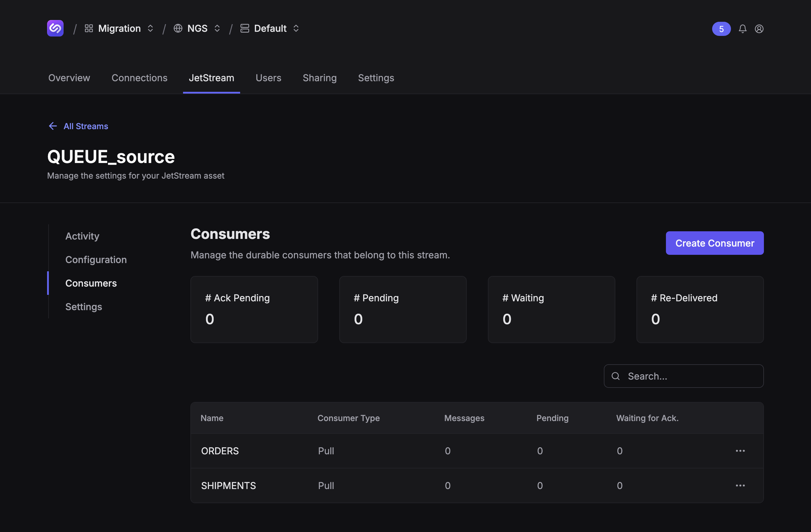The height and width of the screenshot is (532, 811).
Task: Expand the NGS system dropdown
Action: pyautogui.click(x=217, y=28)
